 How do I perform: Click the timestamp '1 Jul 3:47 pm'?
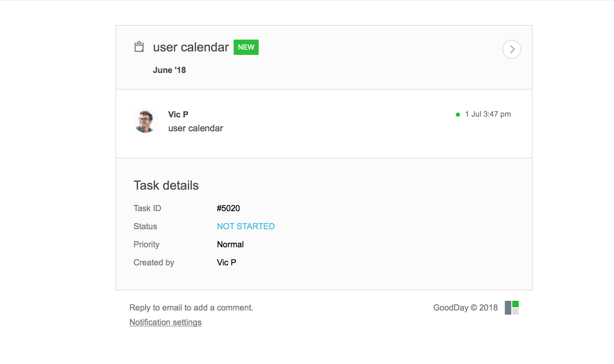click(488, 114)
